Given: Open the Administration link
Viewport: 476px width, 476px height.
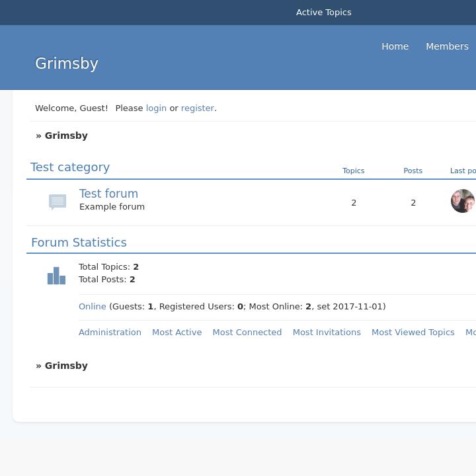Looking at the screenshot, I should click(110, 332).
